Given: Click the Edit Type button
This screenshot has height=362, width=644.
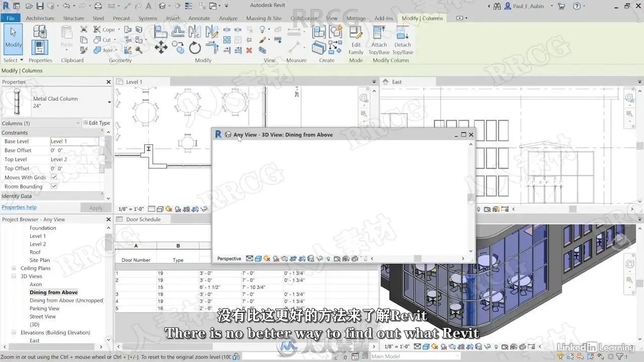Looking at the screenshot, I should click(96, 123).
